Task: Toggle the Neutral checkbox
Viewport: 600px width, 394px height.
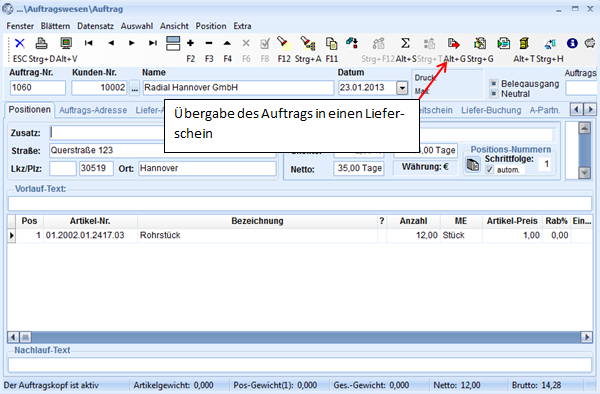Action: click(494, 93)
